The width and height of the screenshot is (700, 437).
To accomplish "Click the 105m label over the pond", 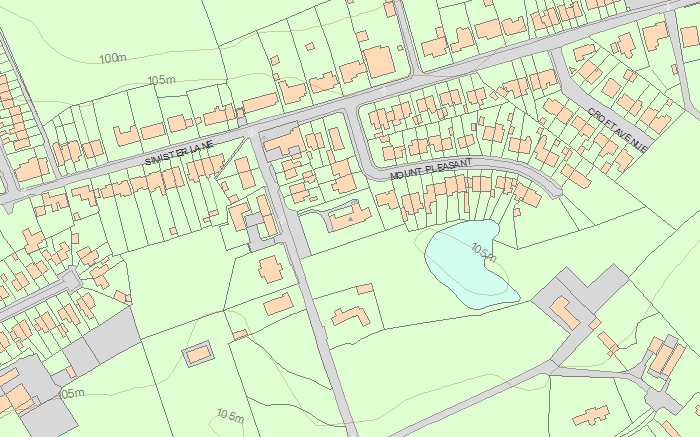I will 483,253.
